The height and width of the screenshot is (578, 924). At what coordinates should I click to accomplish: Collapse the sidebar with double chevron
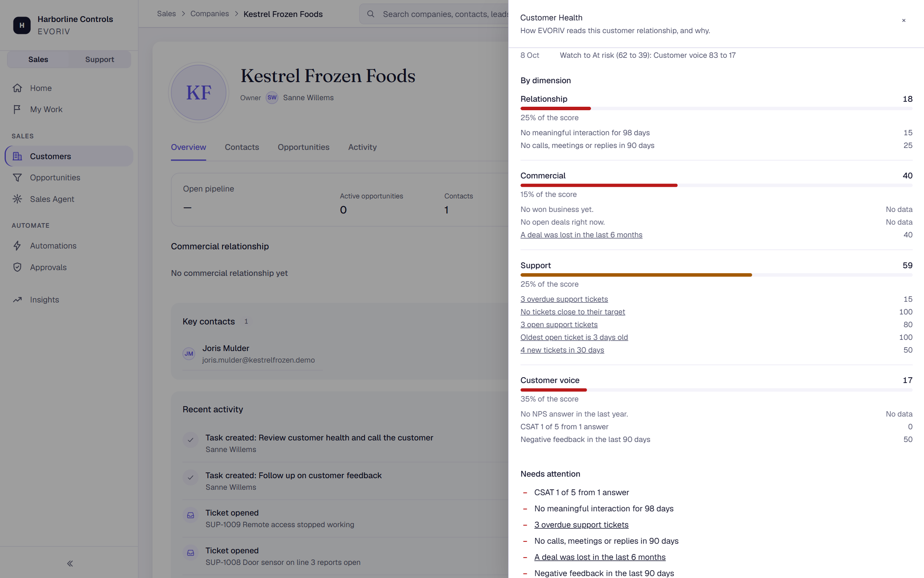pyautogui.click(x=70, y=563)
